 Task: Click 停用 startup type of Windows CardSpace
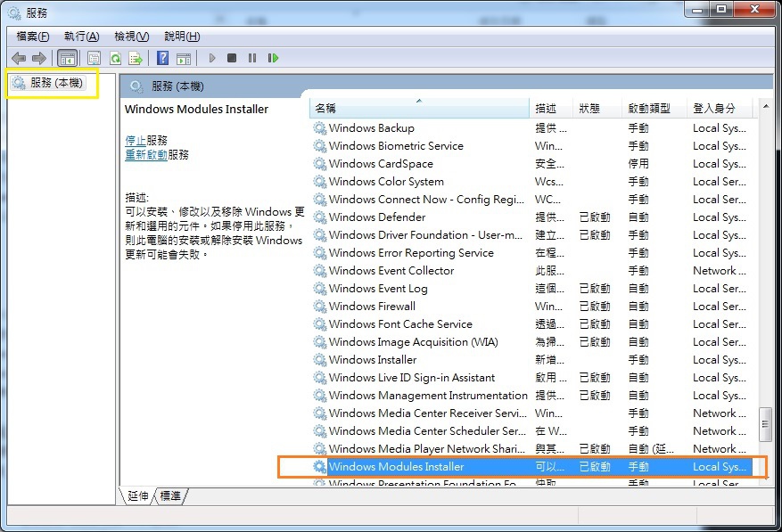(638, 164)
